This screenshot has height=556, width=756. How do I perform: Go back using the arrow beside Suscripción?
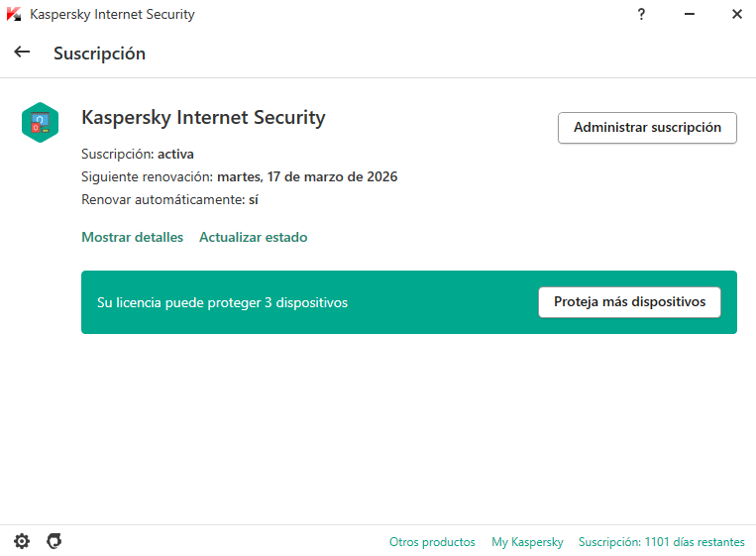pyautogui.click(x=22, y=52)
